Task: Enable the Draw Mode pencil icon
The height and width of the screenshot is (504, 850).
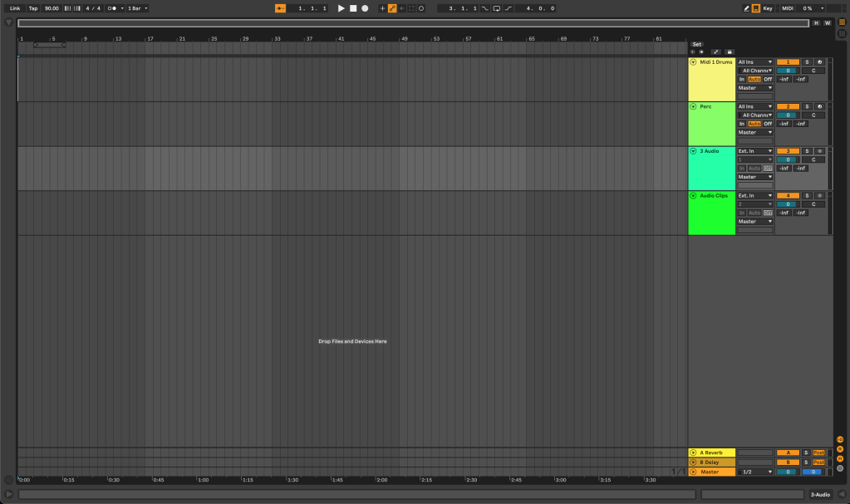Action: click(x=745, y=8)
